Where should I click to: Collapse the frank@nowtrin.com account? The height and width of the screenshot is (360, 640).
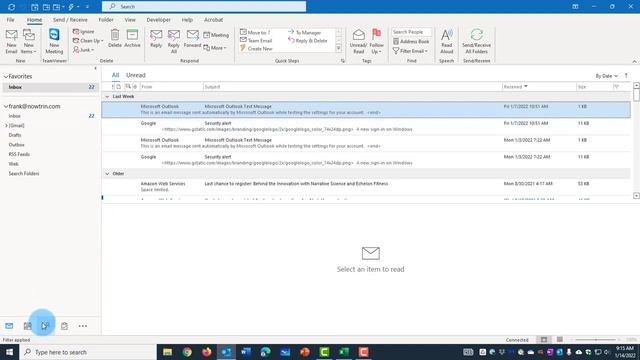(6, 107)
